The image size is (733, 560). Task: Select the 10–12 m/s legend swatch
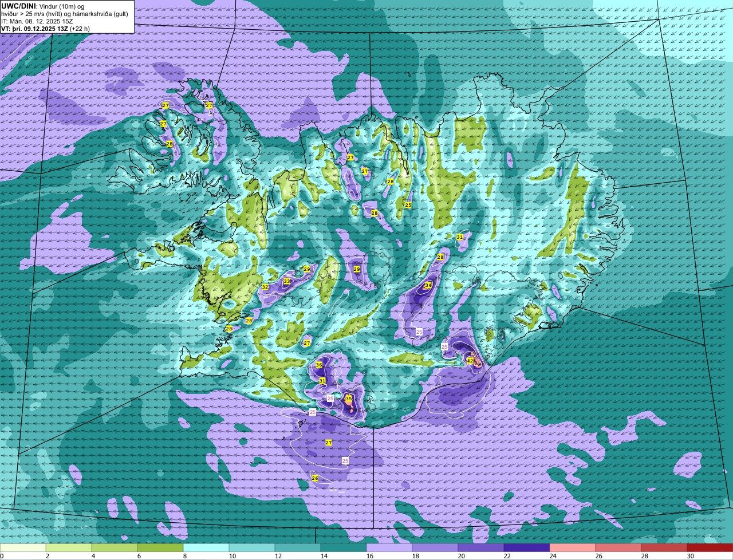[252, 548]
